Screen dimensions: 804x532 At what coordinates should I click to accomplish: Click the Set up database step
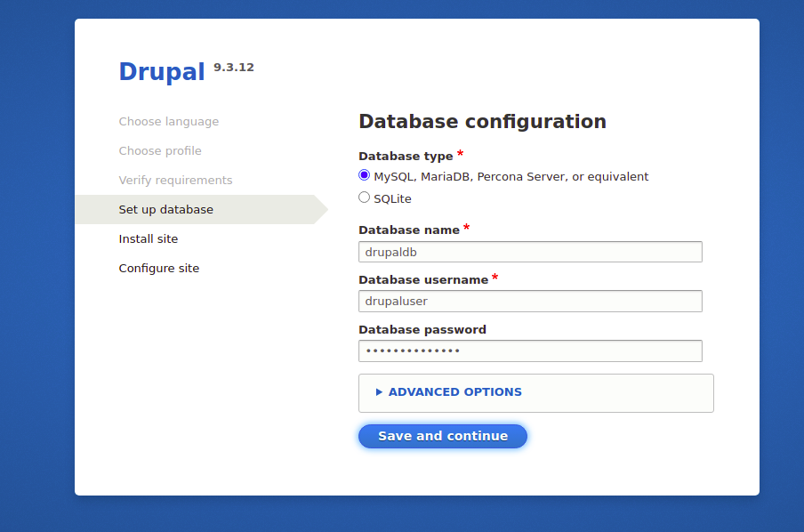click(165, 209)
